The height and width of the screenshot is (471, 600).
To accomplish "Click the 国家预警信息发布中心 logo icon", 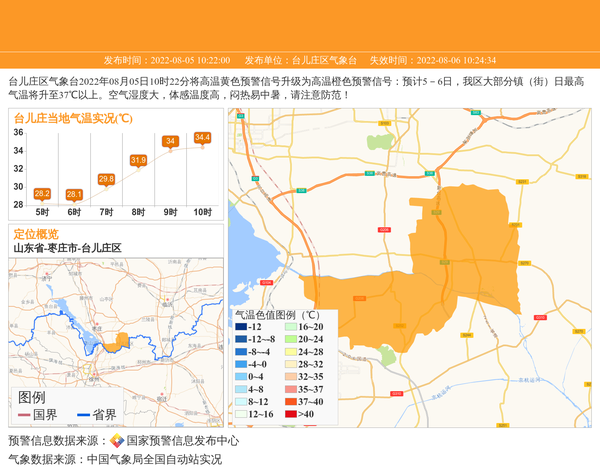I will (117, 441).
